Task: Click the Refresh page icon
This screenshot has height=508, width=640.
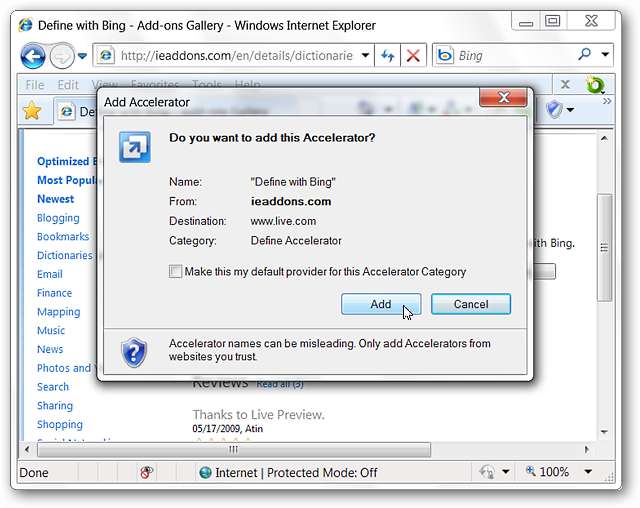Action: click(387, 55)
